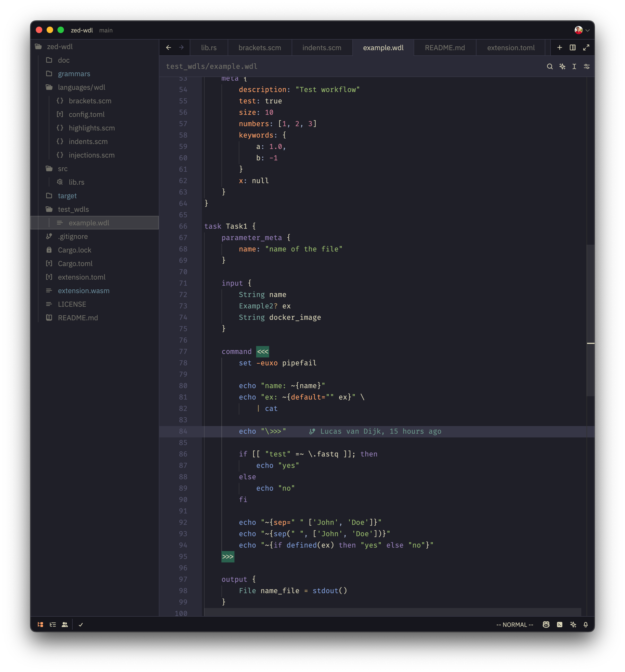Screen dimensions: 625x672
Task: Add a new tab with the plus icon
Action: pos(559,48)
